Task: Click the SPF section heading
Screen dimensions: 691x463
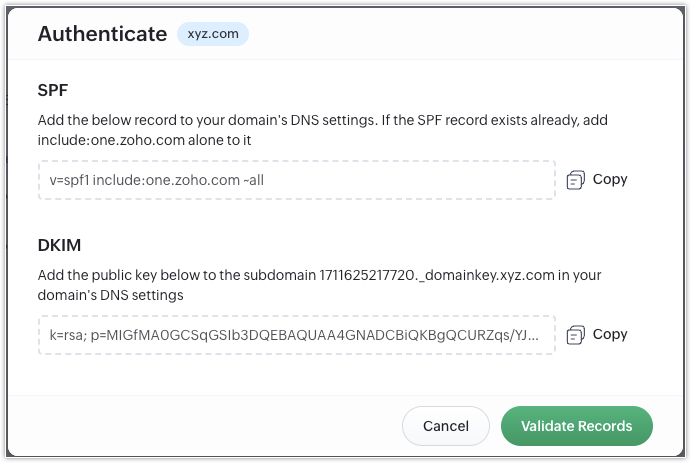Action: pyautogui.click(x=53, y=90)
